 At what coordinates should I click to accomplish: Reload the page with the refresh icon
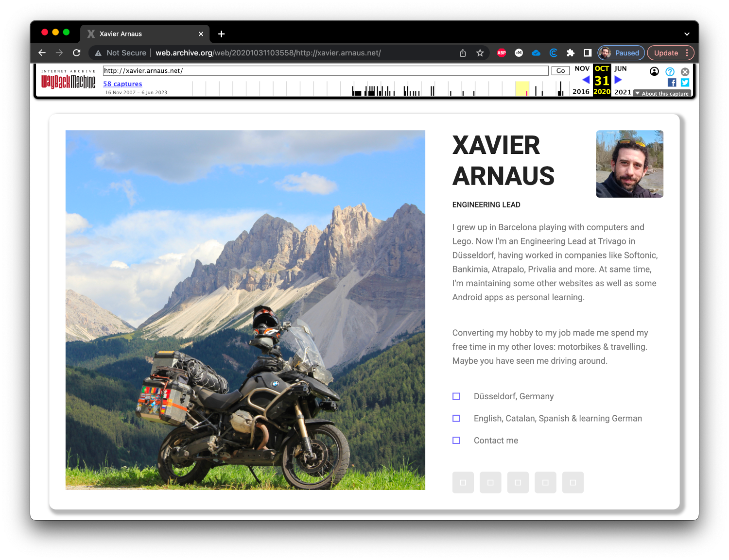pyautogui.click(x=77, y=52)
